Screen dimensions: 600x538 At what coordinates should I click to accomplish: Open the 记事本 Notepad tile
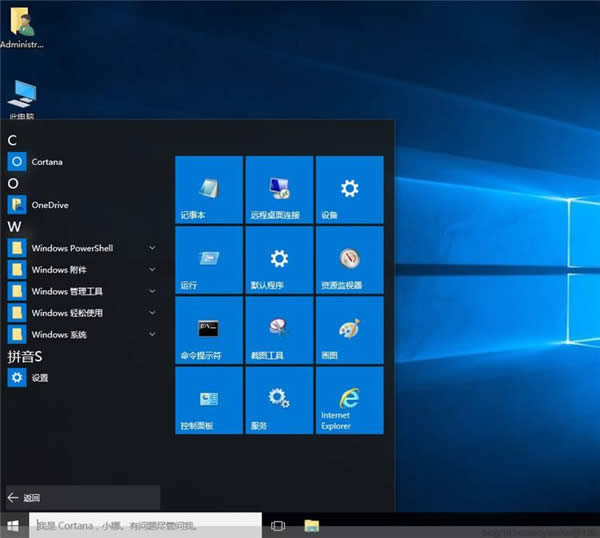point(209,189)
